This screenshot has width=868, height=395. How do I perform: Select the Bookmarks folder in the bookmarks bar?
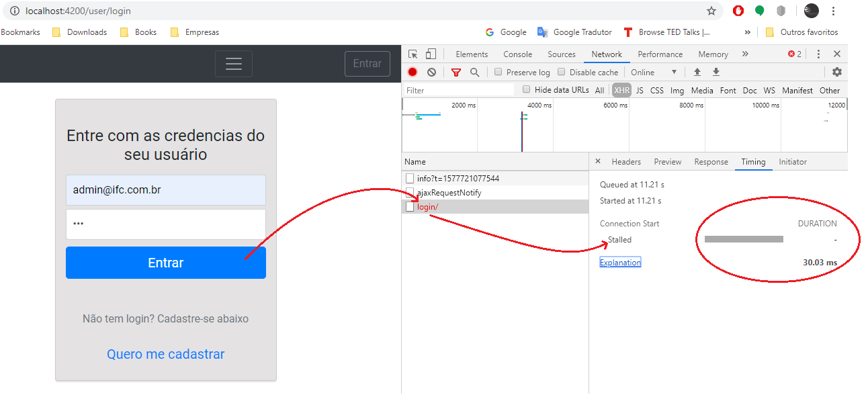tap(20, 32)
